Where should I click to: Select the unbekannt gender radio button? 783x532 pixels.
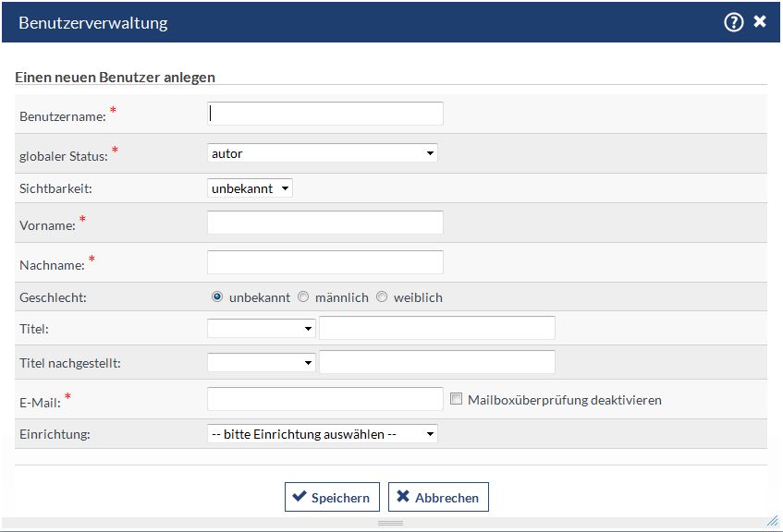pos(217,297)
